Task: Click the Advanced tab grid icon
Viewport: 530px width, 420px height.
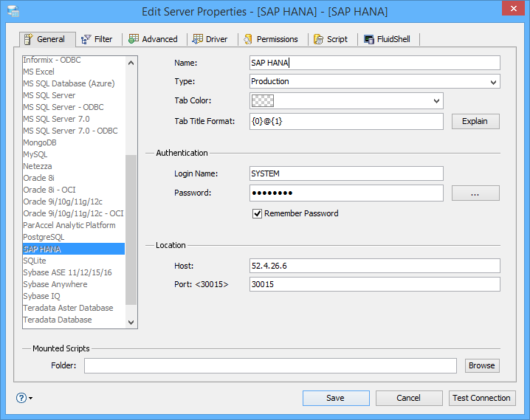Action: [134, 39]
